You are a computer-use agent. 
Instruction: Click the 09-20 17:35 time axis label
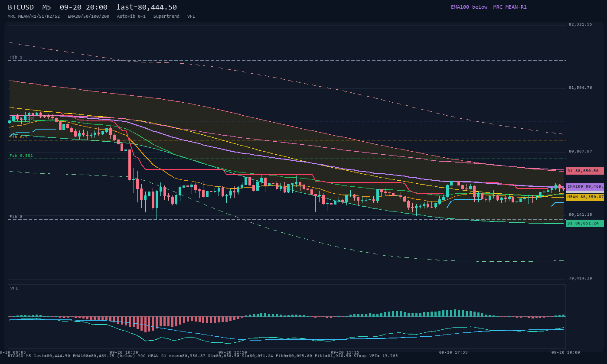coord(454,352)
